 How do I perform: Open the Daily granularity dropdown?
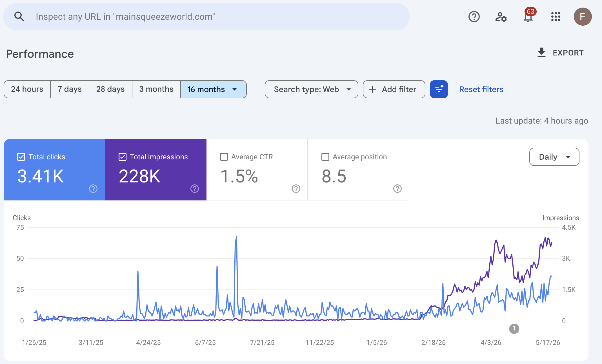coord(554,157)
